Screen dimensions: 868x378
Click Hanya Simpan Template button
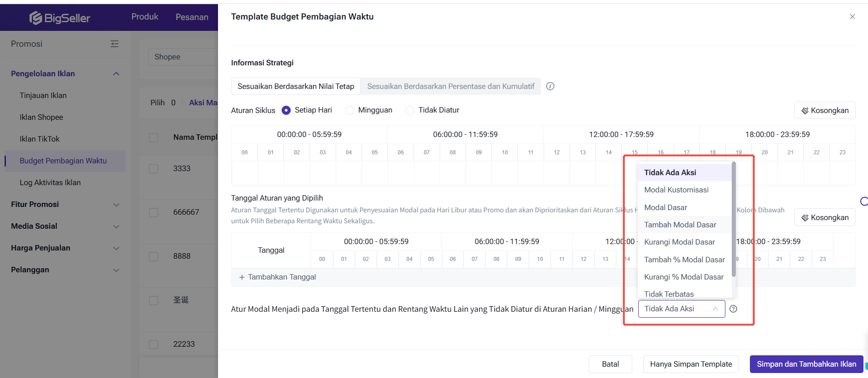click(690, 364)
